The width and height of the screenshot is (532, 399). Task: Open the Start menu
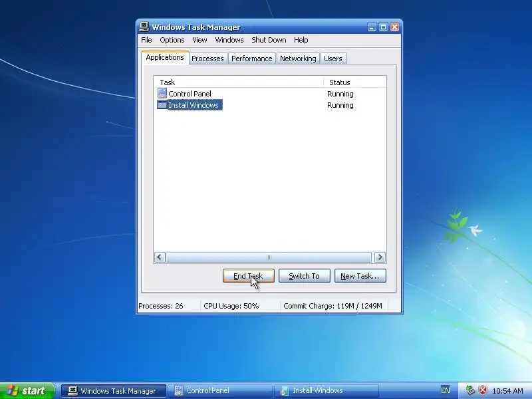(x=27, y=391)
